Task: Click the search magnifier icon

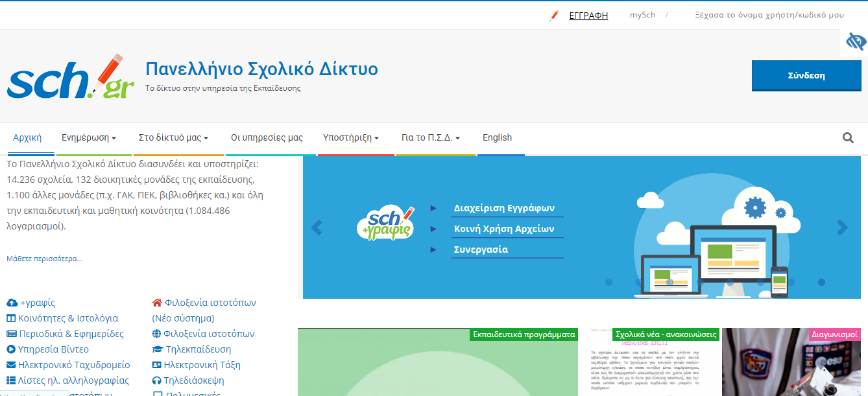Action: tap(848, 137)
